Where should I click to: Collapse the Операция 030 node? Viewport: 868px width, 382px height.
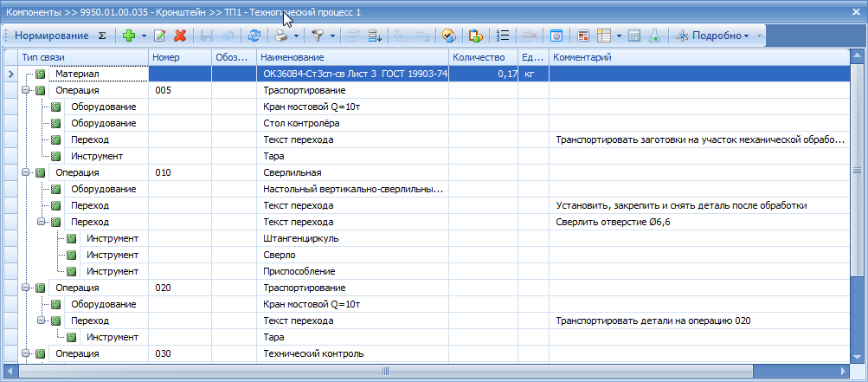point(25,353)
